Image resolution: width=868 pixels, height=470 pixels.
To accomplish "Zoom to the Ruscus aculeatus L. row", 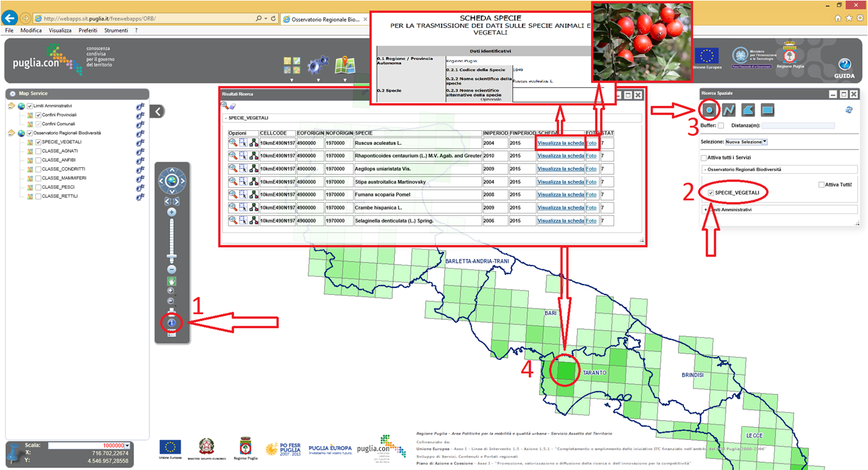I will 233,143.
